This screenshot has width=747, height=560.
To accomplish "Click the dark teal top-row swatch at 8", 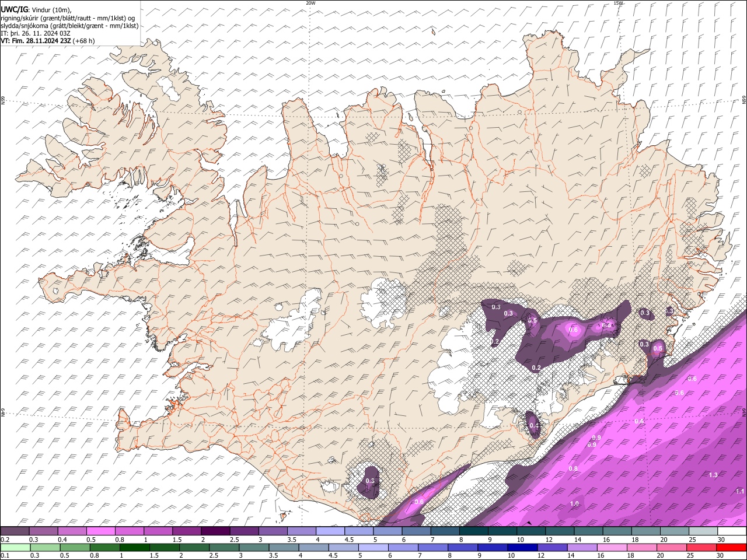I will (473, 531).
